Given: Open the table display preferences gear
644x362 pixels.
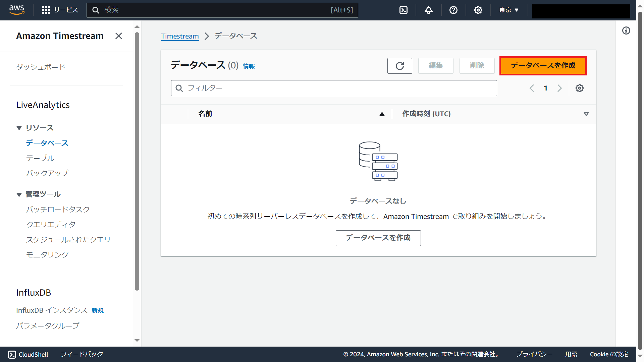Looking at the screenshot, I should 580,88.
